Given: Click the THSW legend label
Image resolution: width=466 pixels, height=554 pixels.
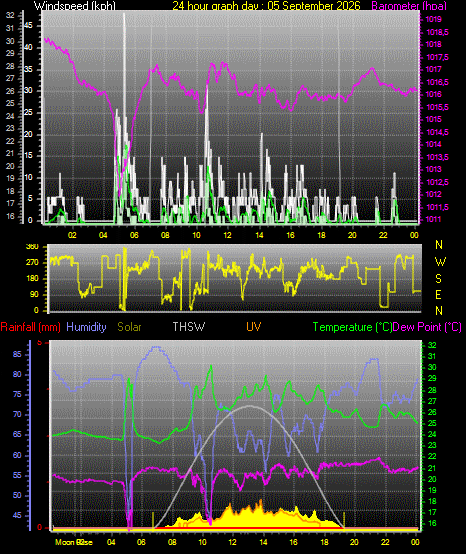Looking at the screenshot, I should pos(189,327).
